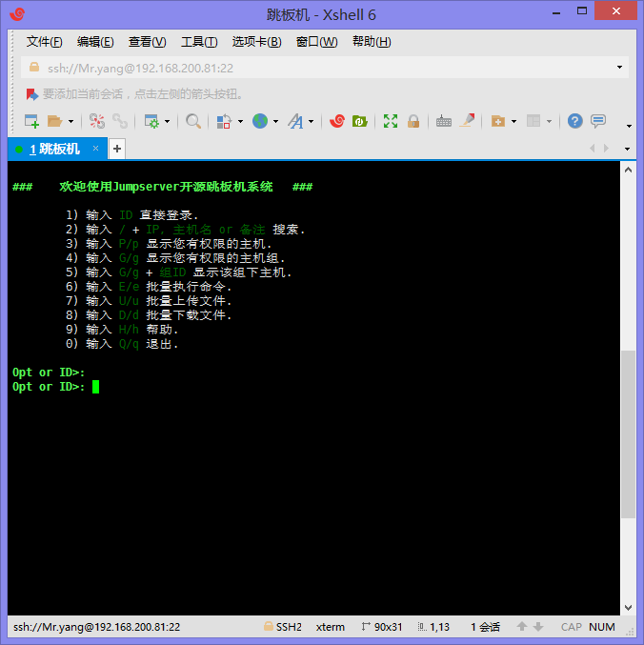The image size is (644, 645).
Task: Click the Find magnifier icon
Action: coord(193,121)
